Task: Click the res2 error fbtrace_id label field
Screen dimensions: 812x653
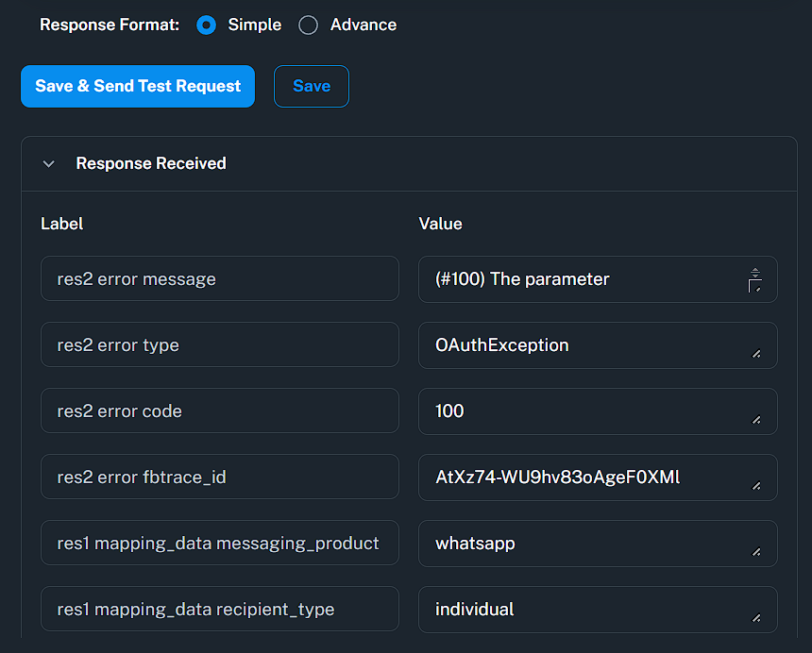Action: pyautogui.click(x=219, y=477)
